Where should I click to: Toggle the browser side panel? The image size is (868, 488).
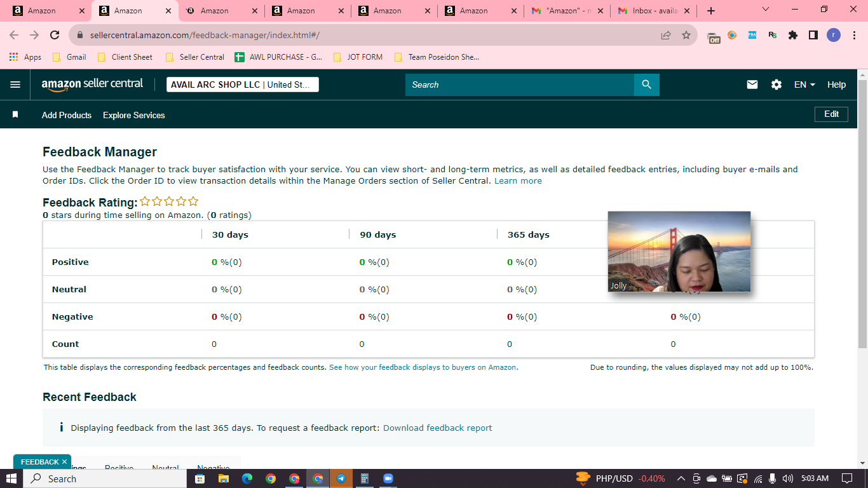click(x=813, y=36)
